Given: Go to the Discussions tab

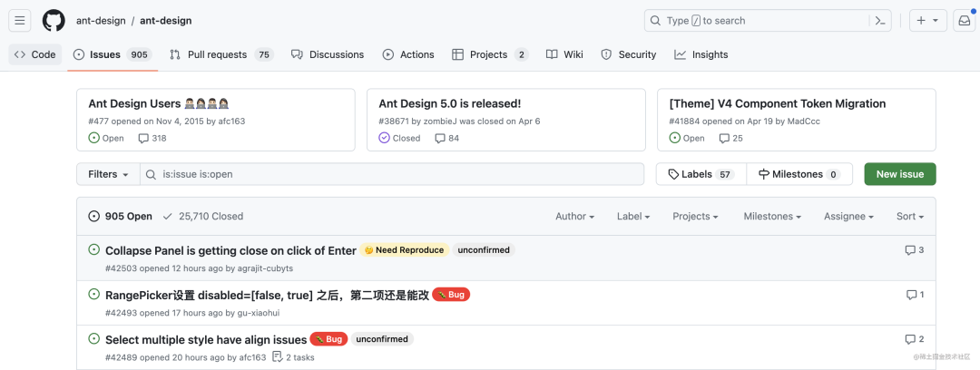Looking at the screenshot, I should pos(328,54).
